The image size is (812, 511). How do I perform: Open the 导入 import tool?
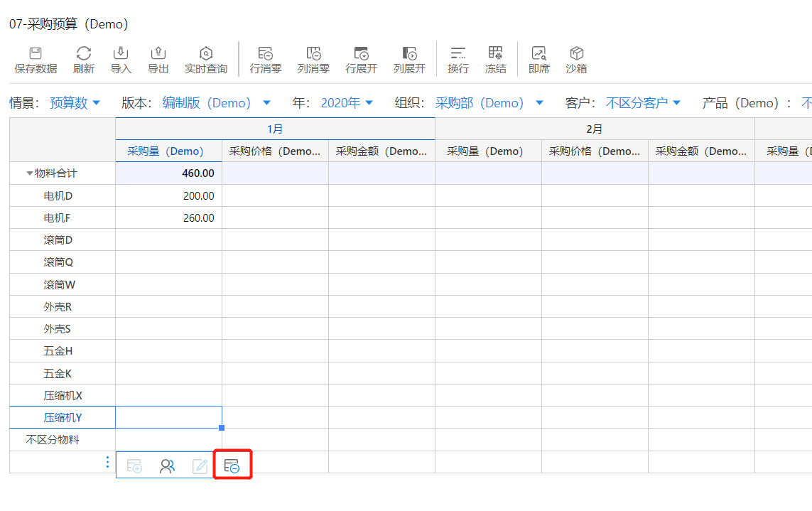pos(121,54)
